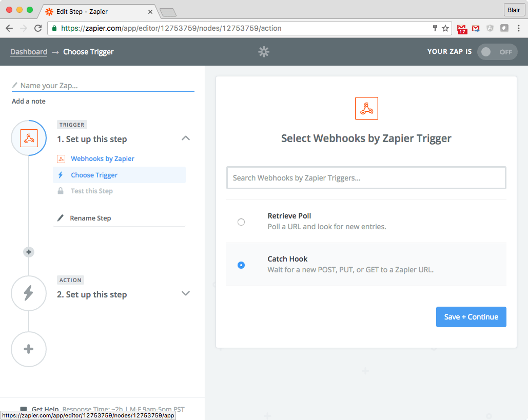Collapse the trigger step 1 chevron
The height and width of the screenshot is (420, 528).
(x=186, y=138)
